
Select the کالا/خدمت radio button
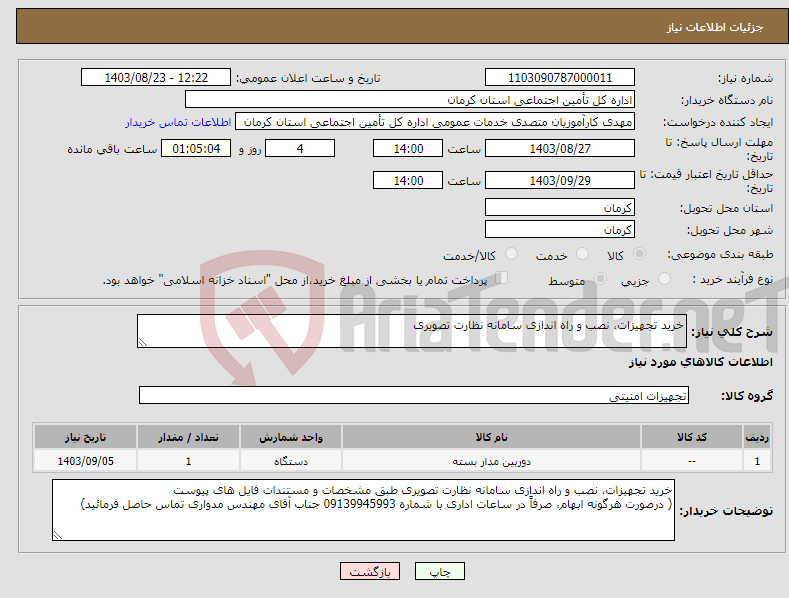[x=511, y=254]
